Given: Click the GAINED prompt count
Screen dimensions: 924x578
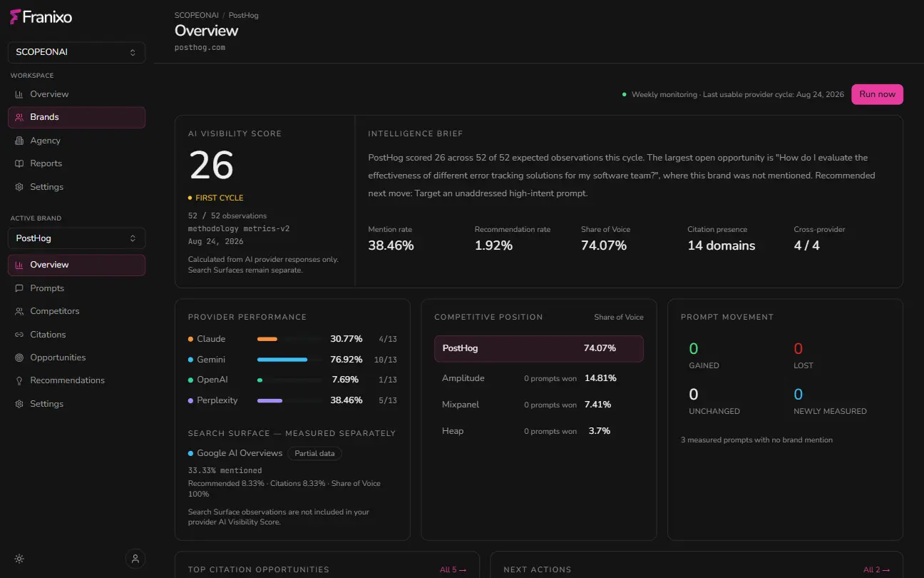Looking at the screenshot, I should click(694, 349).
